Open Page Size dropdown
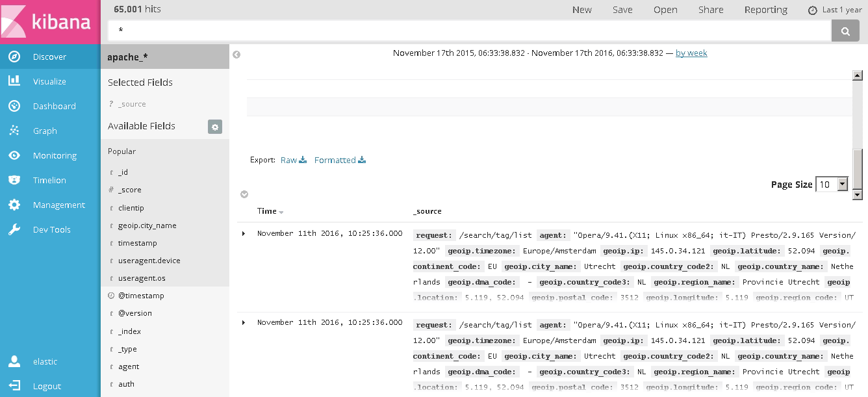This screenshot has height=397, width=868. (832, 185)
